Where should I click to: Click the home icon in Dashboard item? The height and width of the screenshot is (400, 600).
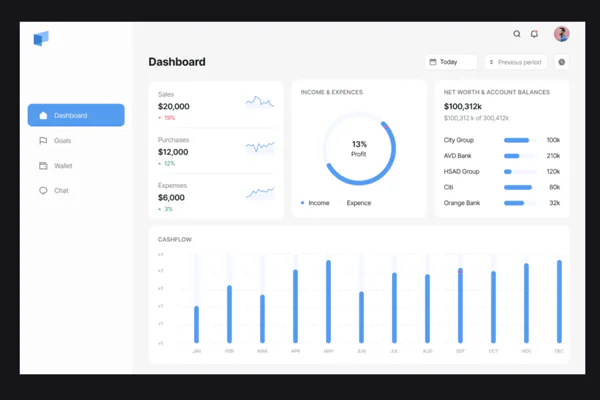click(x=43, y=115)
